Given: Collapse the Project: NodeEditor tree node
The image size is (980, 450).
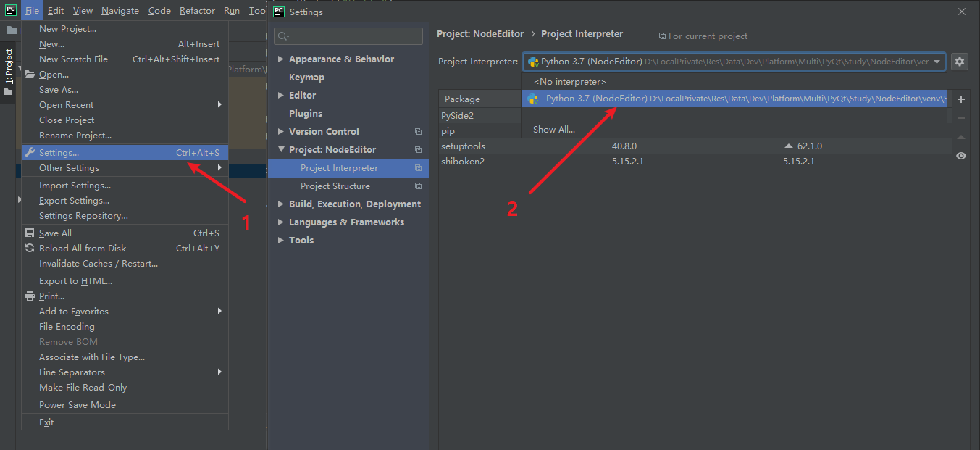Looking at the screenshot, I should [281, 150].
